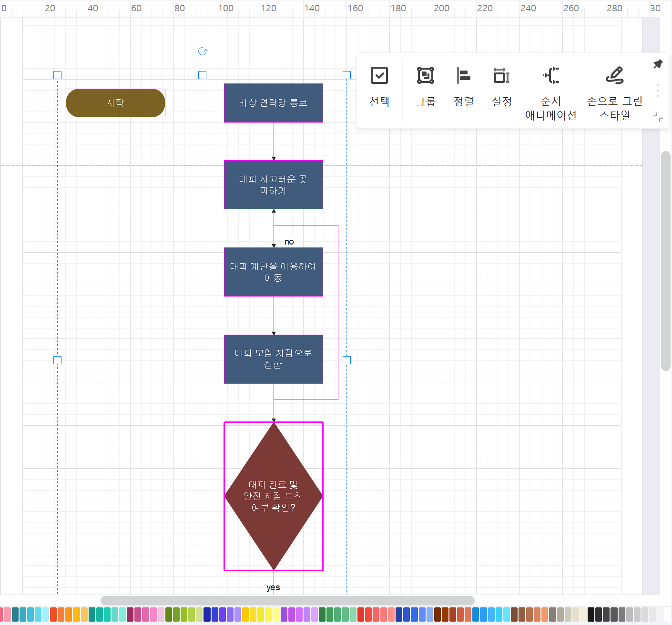This screenshot has width=672, height=625.
Task: Pick the white swatch at palette end
Action: tap(668, 614)
